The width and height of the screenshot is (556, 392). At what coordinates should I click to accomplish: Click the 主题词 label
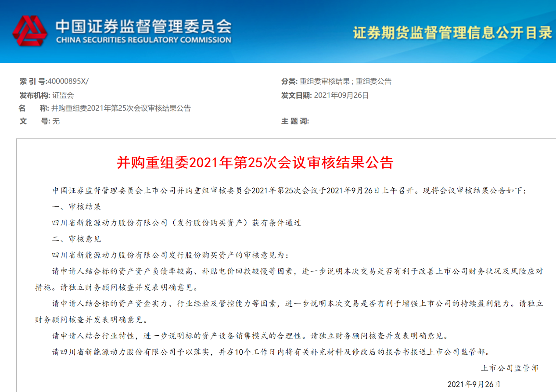click(x=295, y=121)
